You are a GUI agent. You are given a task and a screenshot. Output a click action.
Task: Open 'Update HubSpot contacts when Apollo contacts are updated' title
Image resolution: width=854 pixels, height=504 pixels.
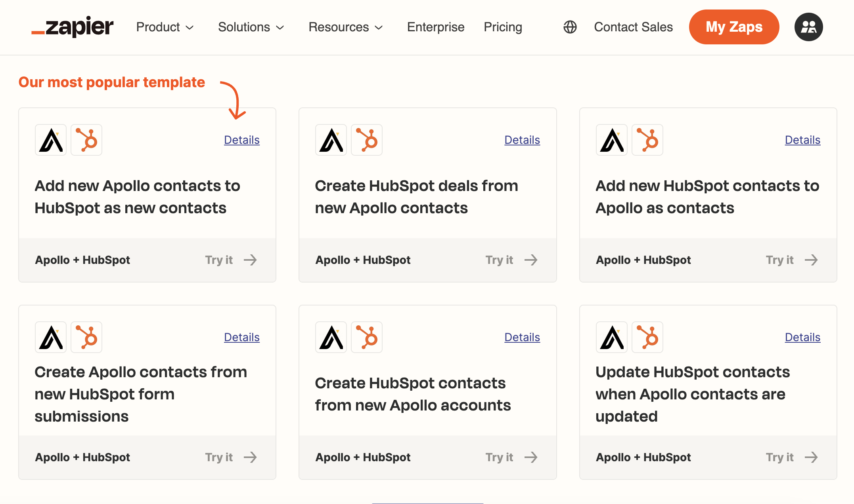click(693, 394)
